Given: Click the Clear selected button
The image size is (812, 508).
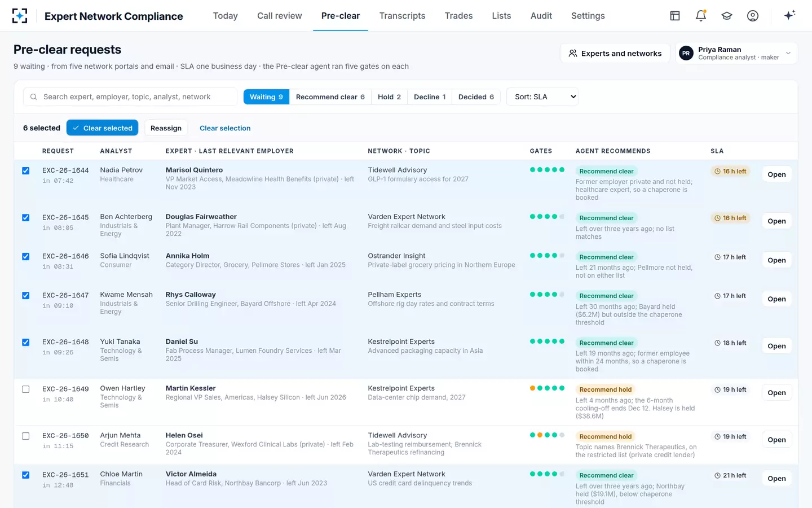Looking at the screenshot, I should tap(102, 128).
